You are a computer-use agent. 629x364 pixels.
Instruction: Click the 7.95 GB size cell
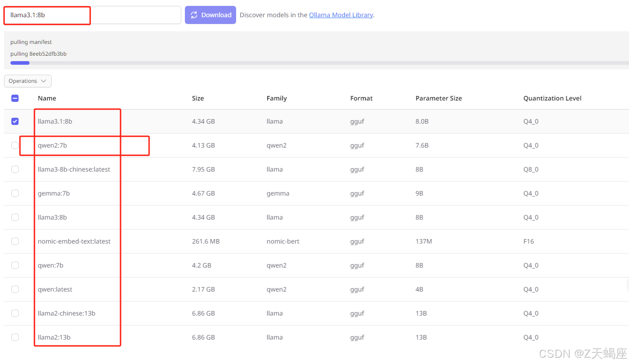[x=203, y=169]
